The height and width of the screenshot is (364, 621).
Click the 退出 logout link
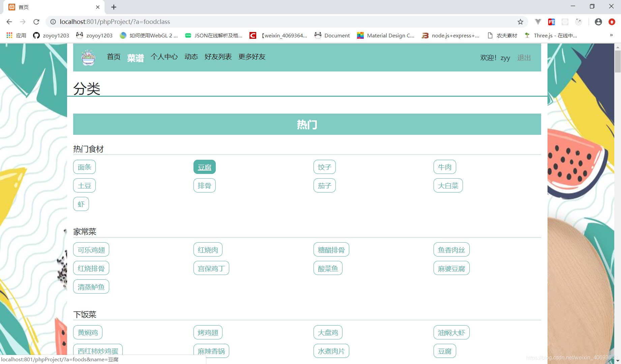pyautogui.click(x=524, y=58)
